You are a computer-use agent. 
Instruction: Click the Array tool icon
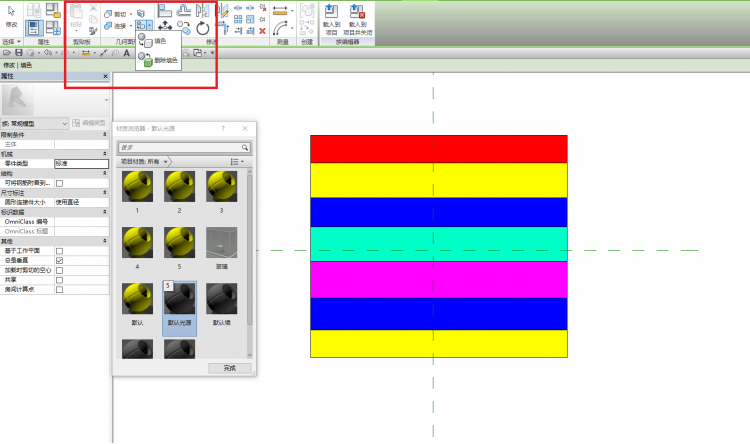coord(238,19)
